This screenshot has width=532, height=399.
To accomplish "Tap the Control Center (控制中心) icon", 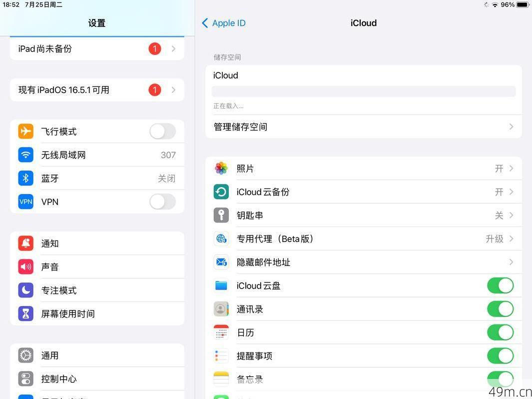I will pyautogui.click(x=26, y=379).
